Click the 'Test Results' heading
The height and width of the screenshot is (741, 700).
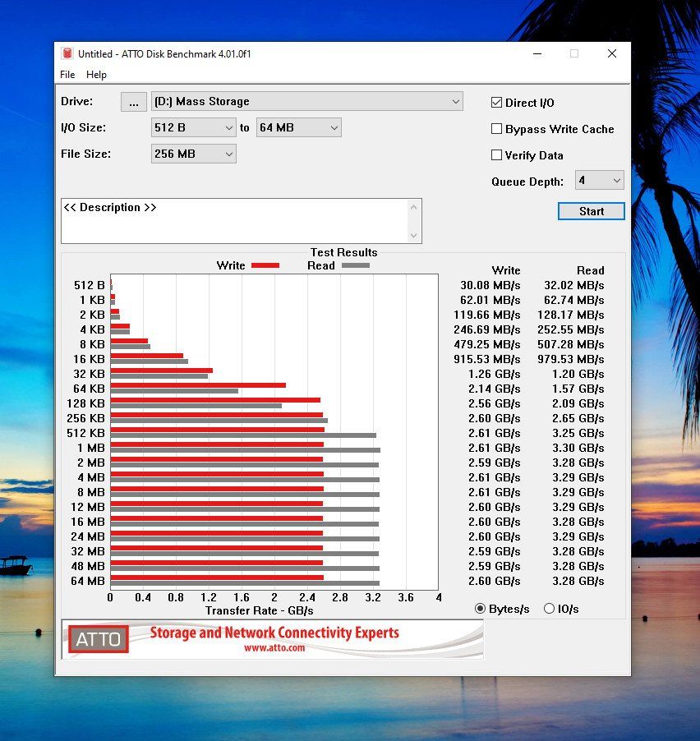[x=343, y=252]
